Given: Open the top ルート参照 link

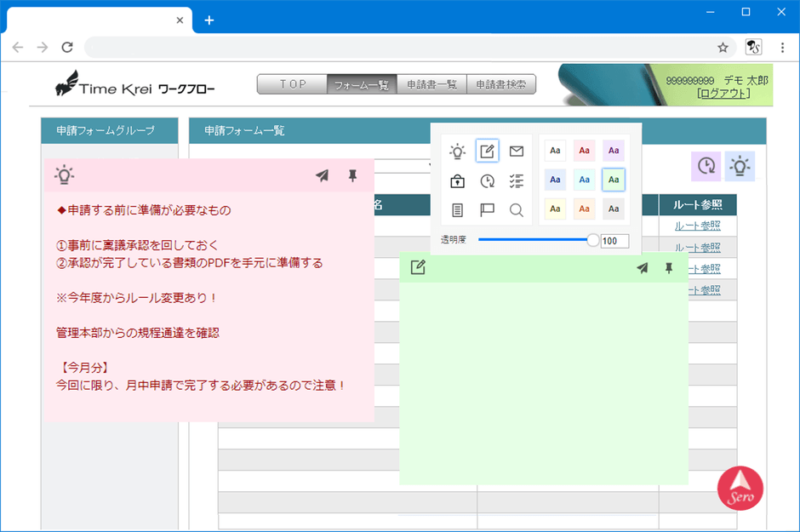Looking at the screenshot, I should (698, 226).
